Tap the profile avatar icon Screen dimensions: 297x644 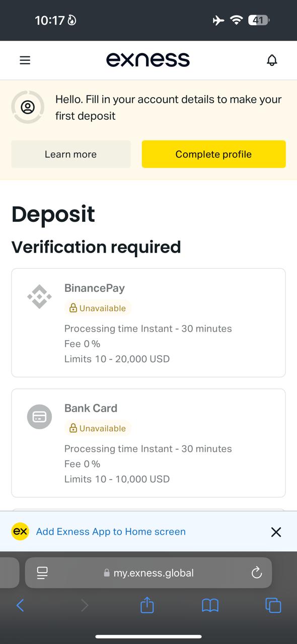pyautogui.click(x=28, y=107)
